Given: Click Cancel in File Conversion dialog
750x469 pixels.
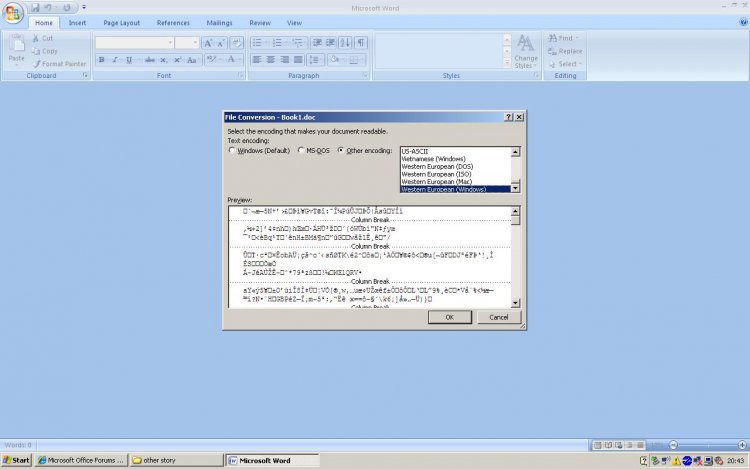Looking at the screenshot, I should point(499,317).
